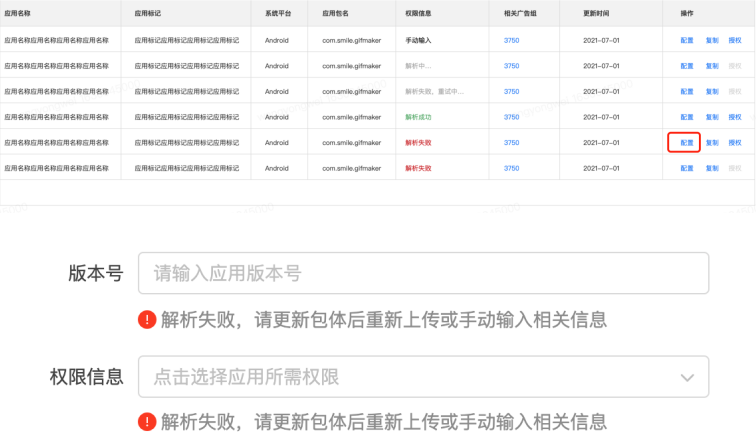Click the 系统平台 column header
756x445 pixels.
click(278, 14)
